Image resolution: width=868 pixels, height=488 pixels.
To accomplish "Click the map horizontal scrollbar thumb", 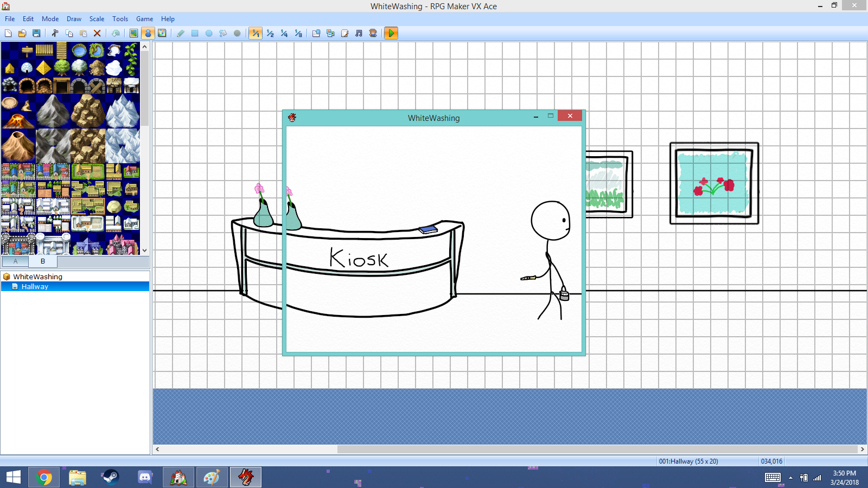I will [597, 449].
